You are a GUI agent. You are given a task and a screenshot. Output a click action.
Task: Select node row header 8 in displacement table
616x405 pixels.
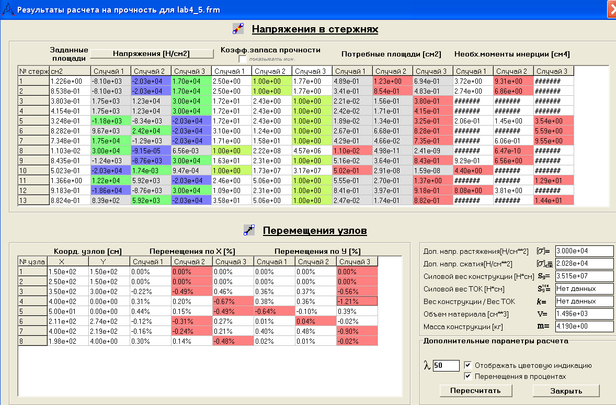33,341
